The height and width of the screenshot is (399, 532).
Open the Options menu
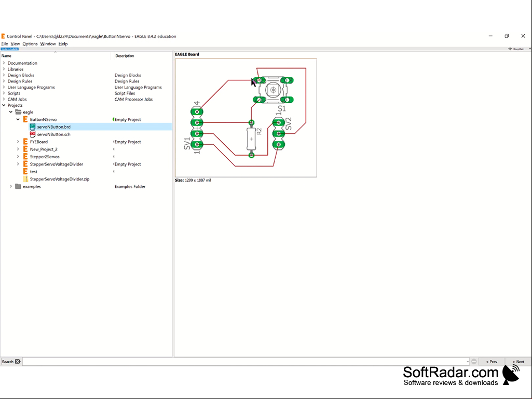[30, 44]
